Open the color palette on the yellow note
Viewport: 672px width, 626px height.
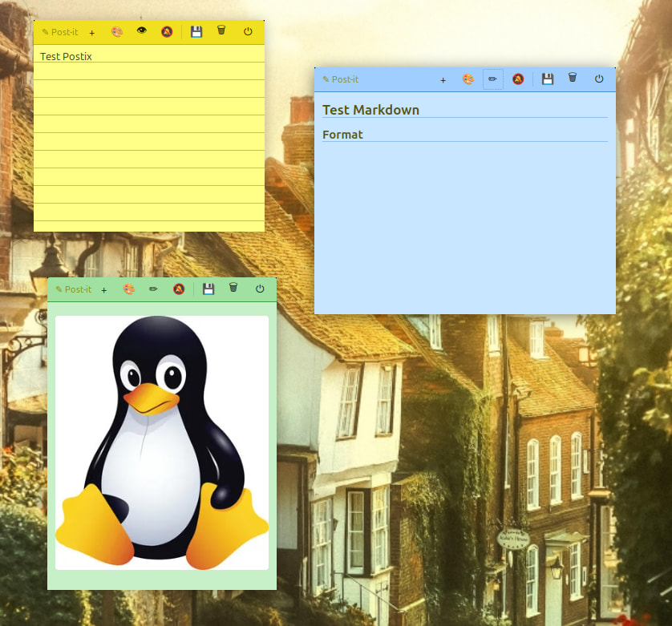(x=117, y=32)
